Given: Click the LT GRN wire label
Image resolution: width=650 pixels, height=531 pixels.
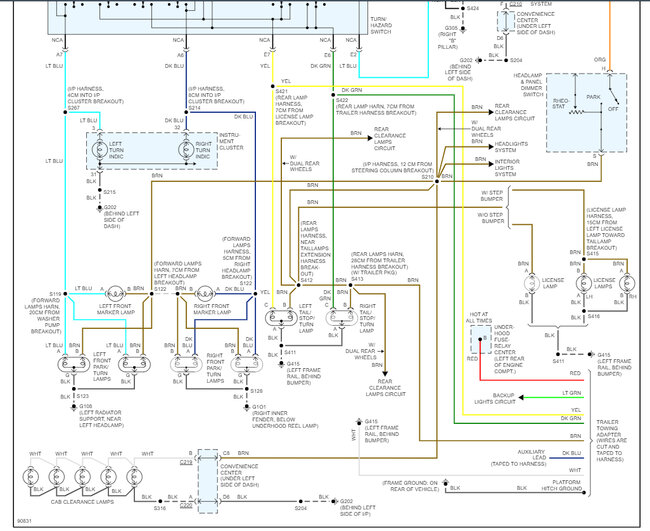Looking at the screenshot, I should pyautogui.click(x=571, y=393).
